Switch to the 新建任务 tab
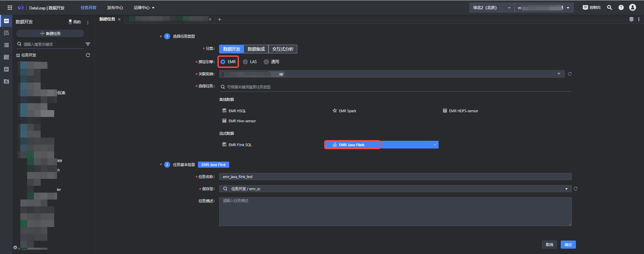 (x=107, y=19)
